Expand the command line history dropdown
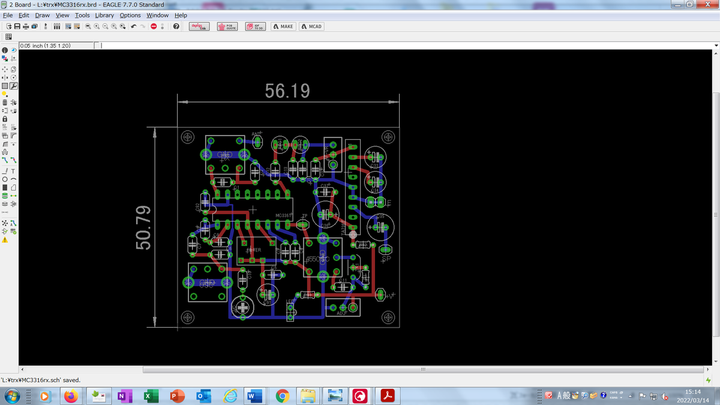This screenshot has height=405, width=720. coord(716,45)
